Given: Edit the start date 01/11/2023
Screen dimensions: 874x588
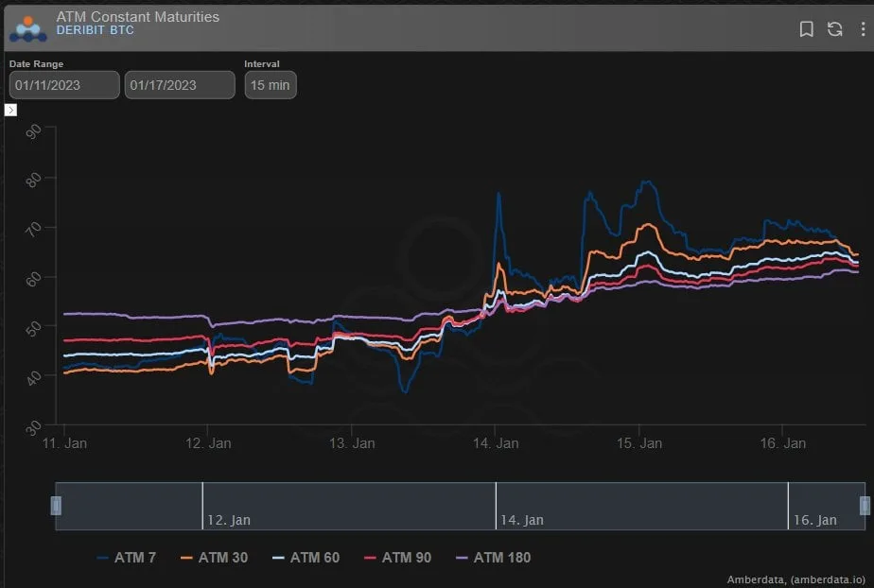Looking at the screenshot, I should coord(64,85).
